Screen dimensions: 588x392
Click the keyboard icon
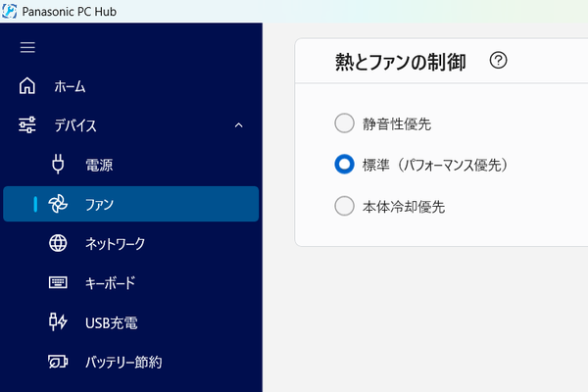(58, 283)
